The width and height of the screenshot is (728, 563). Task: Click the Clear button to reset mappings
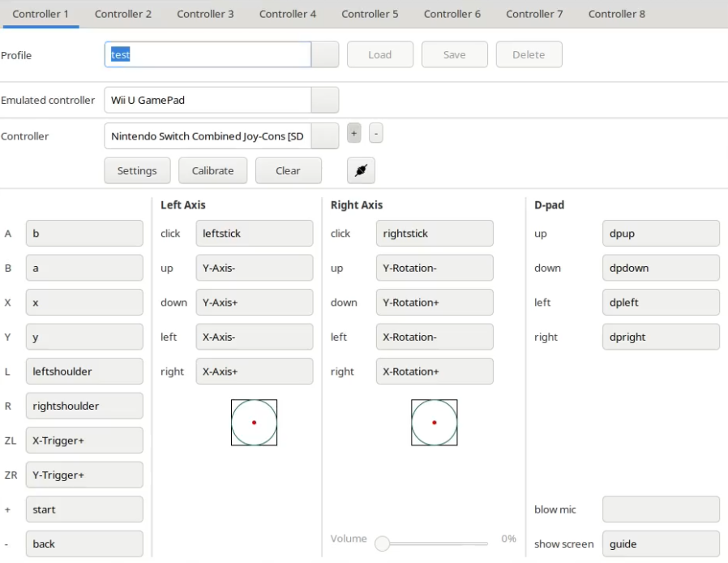(x=288, y=170)
